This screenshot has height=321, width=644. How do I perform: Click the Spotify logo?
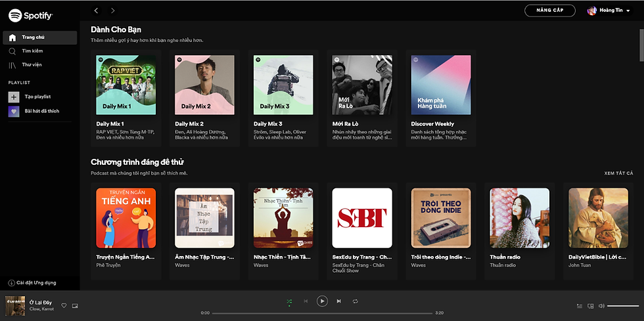click(x=30, y=16)
